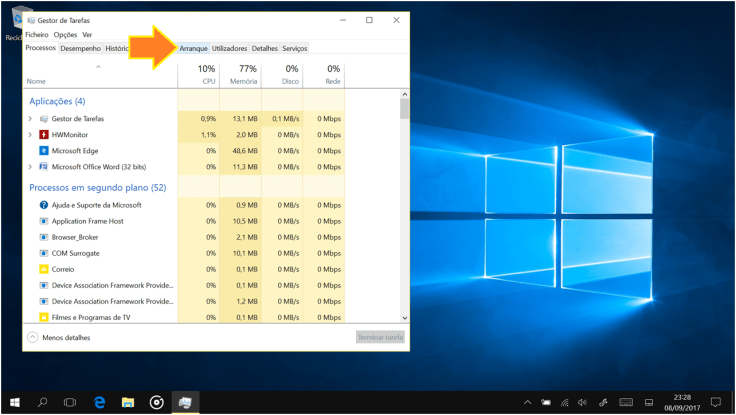Open File Explorer from the taskbar

128,402
